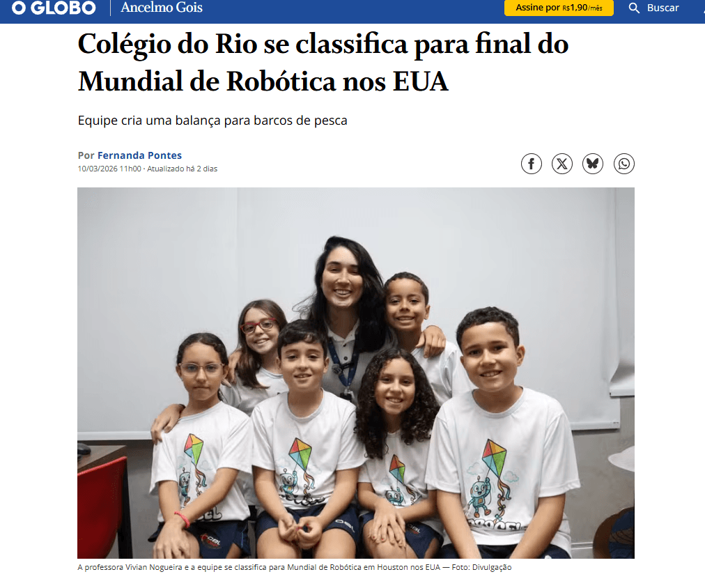This screenshot has width=705, height=588.
Task: Click the Foto: Divulgação credit text
Action: [481, 567]
